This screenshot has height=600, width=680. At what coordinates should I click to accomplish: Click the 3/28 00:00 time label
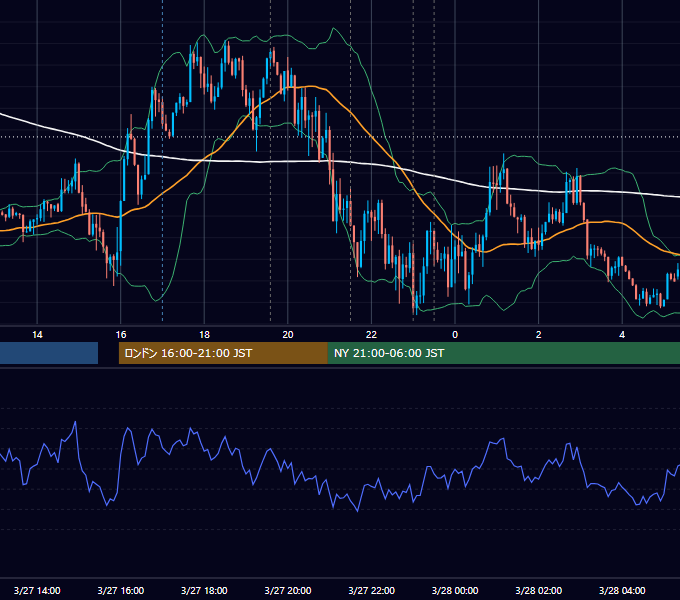coord(455,590)
